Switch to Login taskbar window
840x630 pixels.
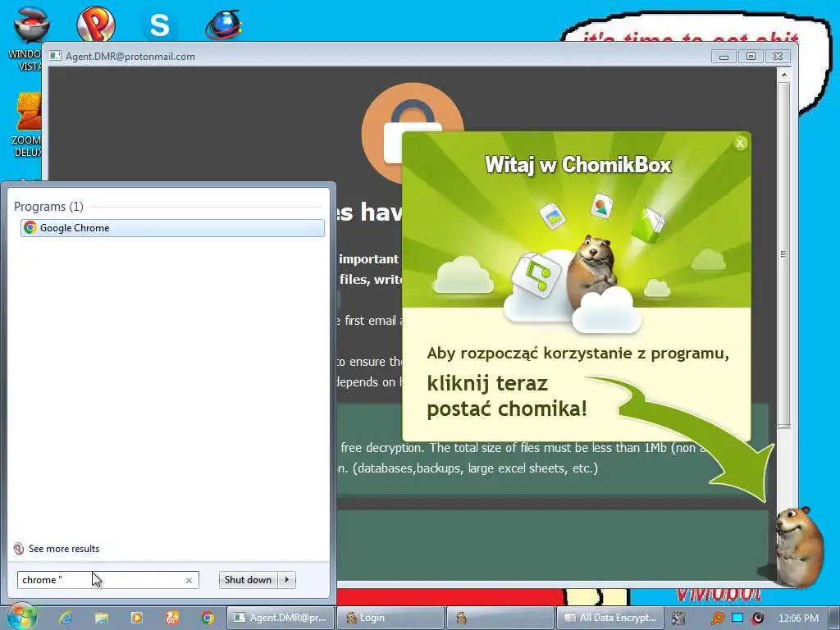[x=391, y=618]
